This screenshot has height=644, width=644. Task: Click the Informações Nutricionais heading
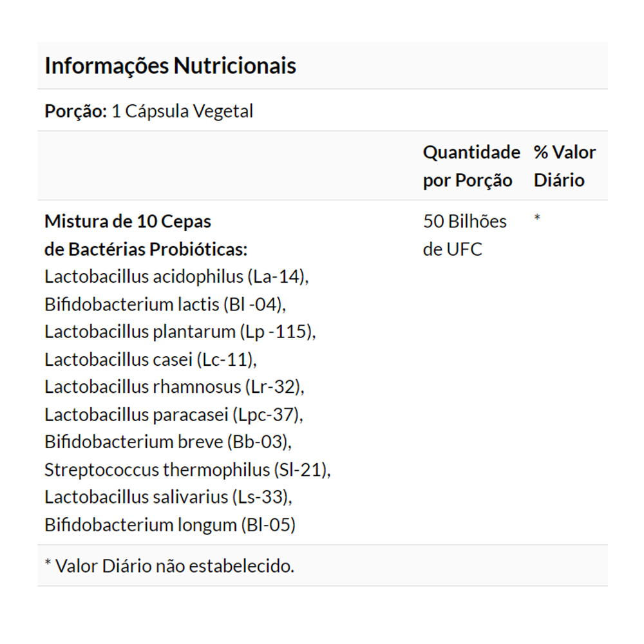(170, 66)
